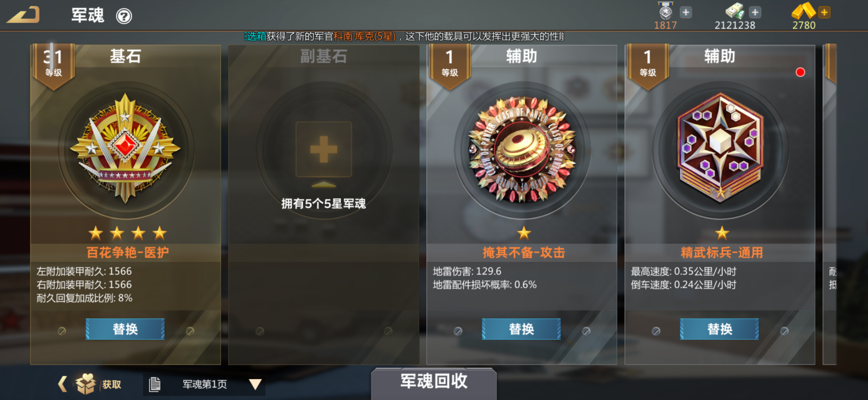Screen dimensions: 868x400
Task: Expand the 军魂第1页 dropdown arrow
Action: 255,384
